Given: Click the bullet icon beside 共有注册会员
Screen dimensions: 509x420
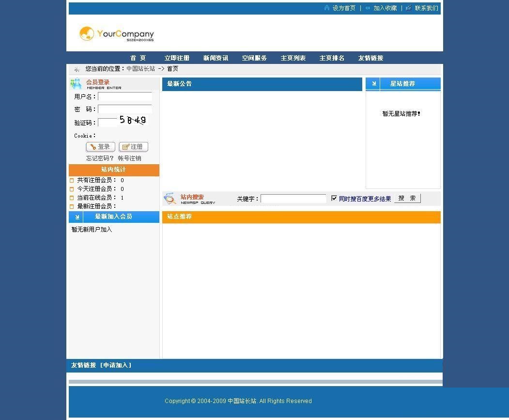Looking at the screenshot, I should tap(72, 180).
